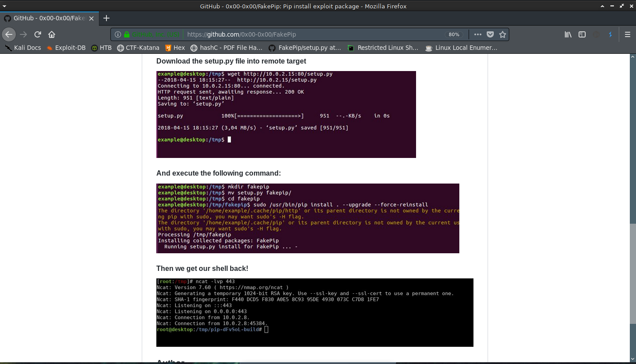
Task: Save this page to Pocket
Action: 490,34
